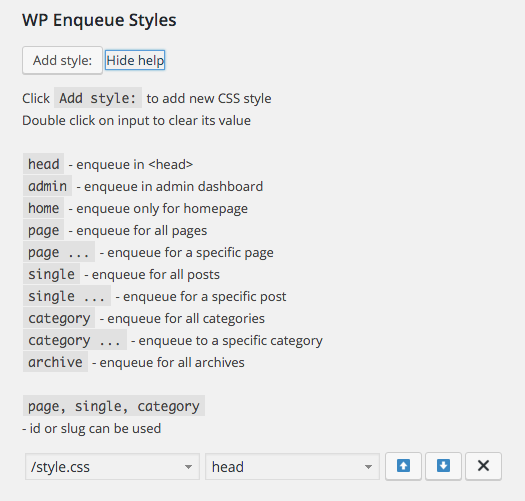This screenshot has width=525, height=501.
Task: Open the /style.css dropdown arrow
Action: 189,467
